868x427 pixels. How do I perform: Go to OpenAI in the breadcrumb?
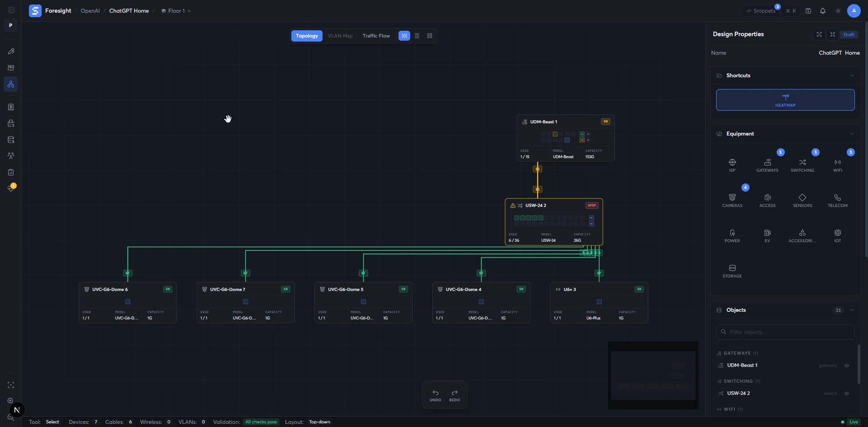[90, 11]
